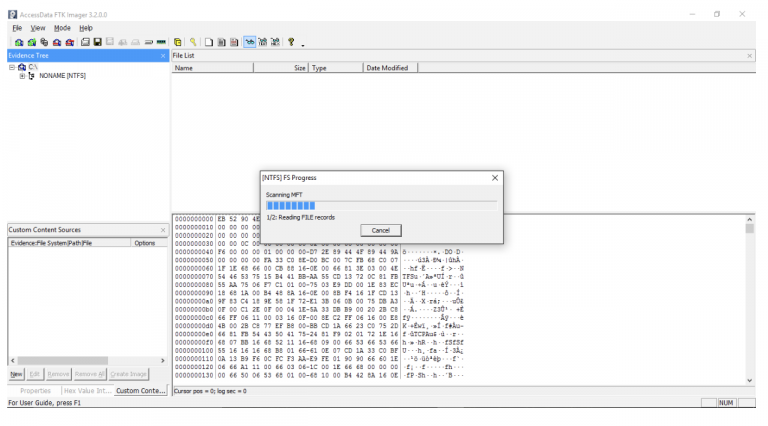Screen dimensions: 768x426
Task: Open the toolbar options arrow
Action: (x=303, y=45)
